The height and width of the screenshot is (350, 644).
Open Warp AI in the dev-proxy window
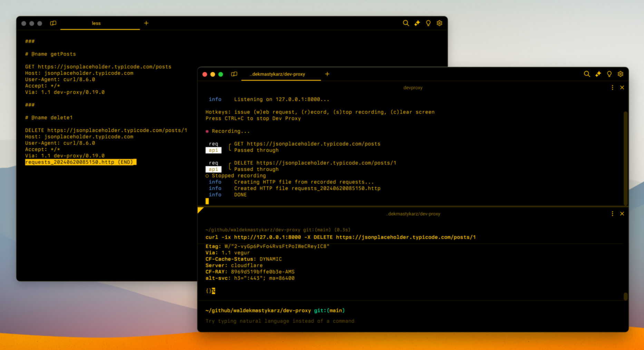click(598, 74)
